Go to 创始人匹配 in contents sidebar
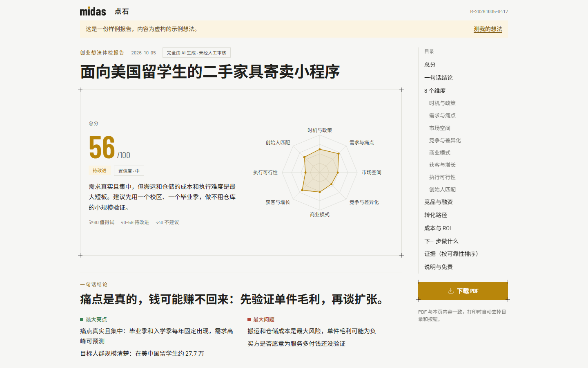The height and width of the screenshot is (368, 588). [x=442, y=189]
